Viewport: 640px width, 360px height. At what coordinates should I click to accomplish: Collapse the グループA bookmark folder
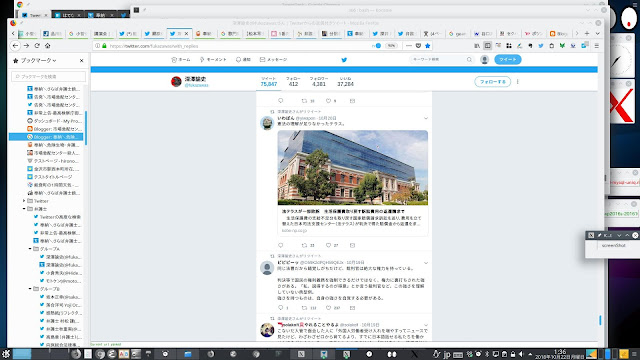click(x=30, y=249)
